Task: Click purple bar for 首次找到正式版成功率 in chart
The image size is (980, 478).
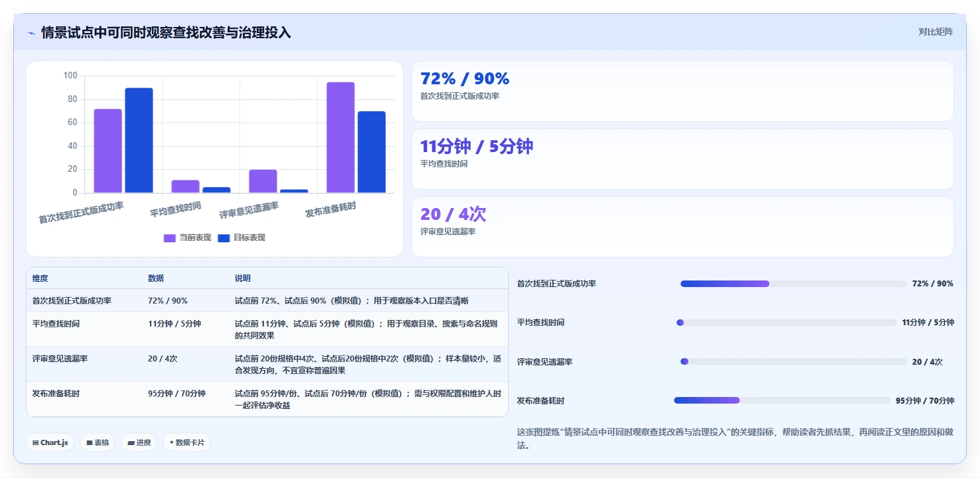Action: (108, 151)
